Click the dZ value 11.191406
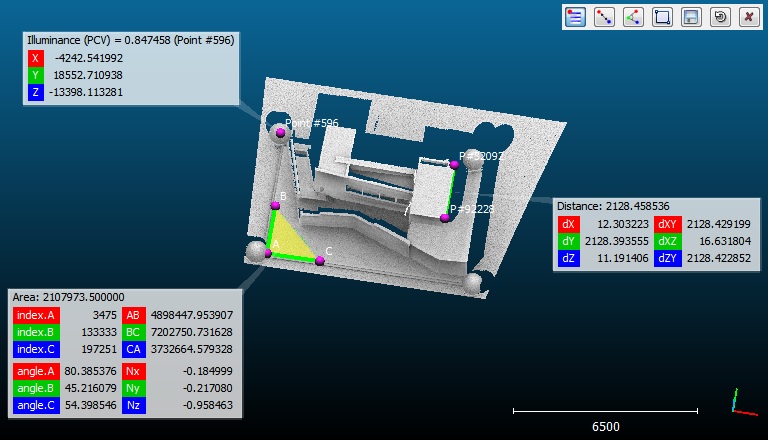The height and width of the screenshot is (440, 768). [x=623, y=258]
